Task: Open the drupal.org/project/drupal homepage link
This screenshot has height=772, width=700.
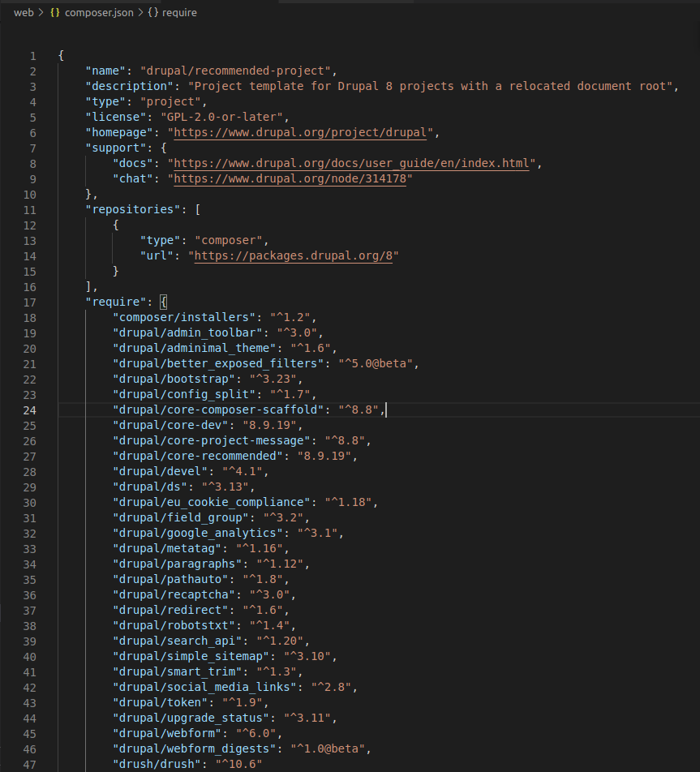Action: click(x=300, y=132)
